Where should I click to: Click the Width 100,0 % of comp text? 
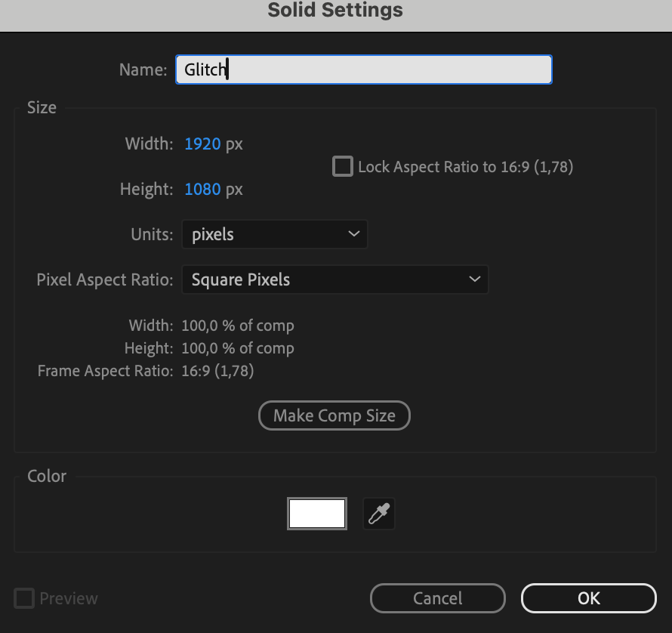click(237, 326)
